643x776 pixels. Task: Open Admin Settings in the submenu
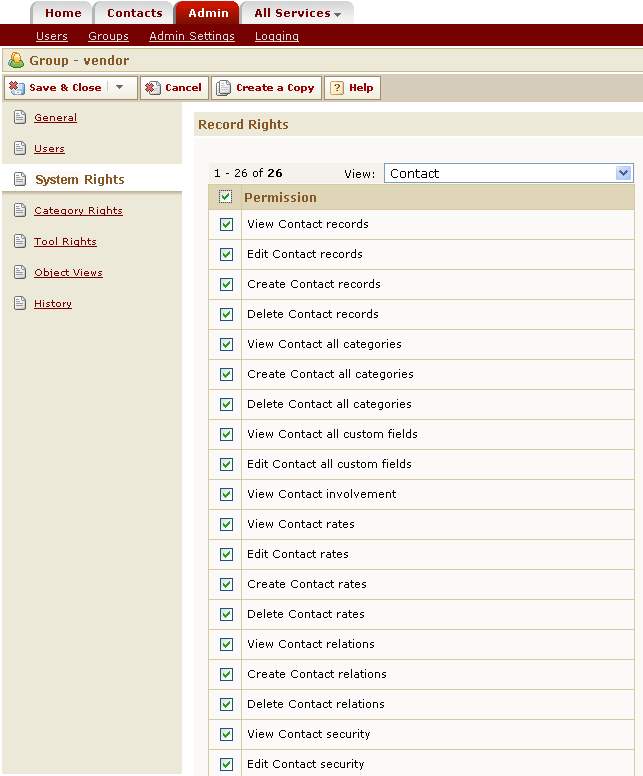(192, 36)
